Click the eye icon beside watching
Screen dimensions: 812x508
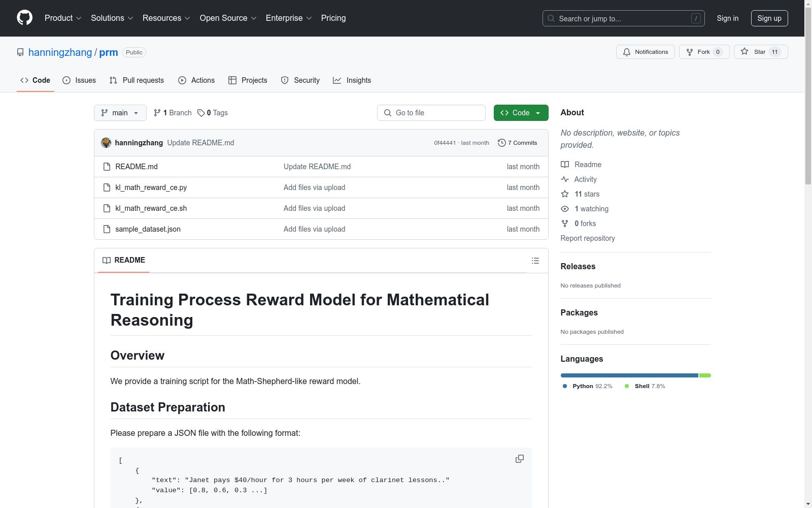pos(565,209)
